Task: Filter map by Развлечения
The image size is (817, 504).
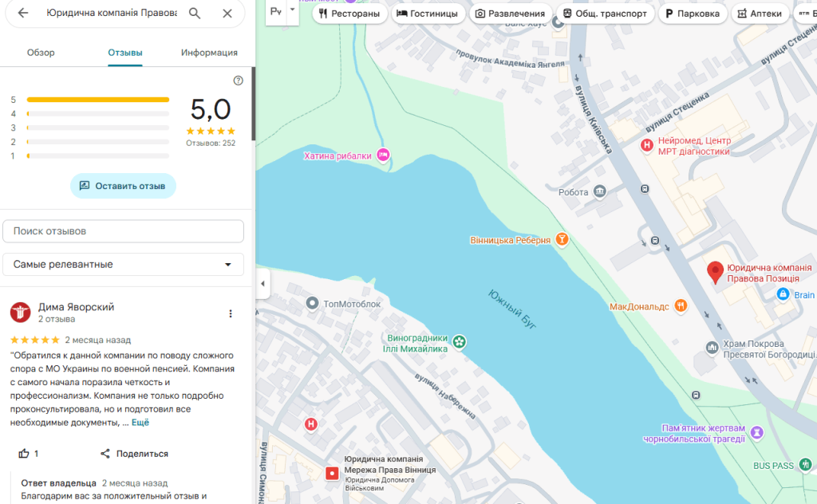Action: tap(511, 14)
